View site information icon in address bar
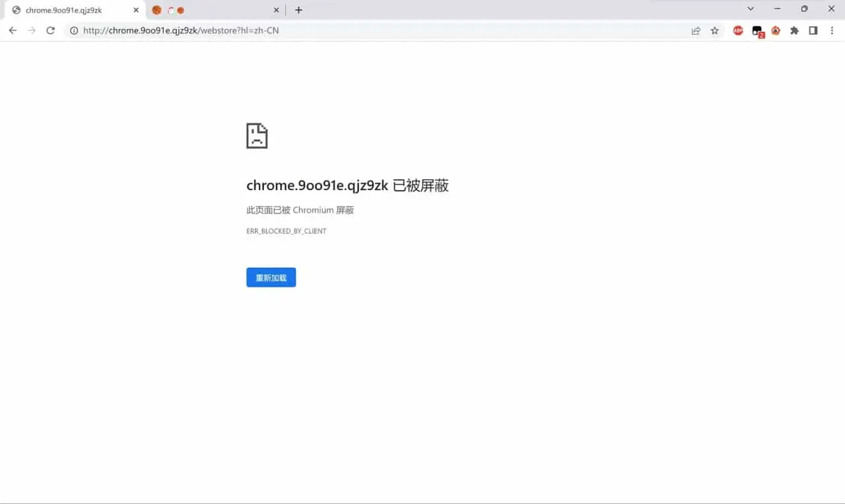The height and width of the screenshot is (504, 845). 74,30
